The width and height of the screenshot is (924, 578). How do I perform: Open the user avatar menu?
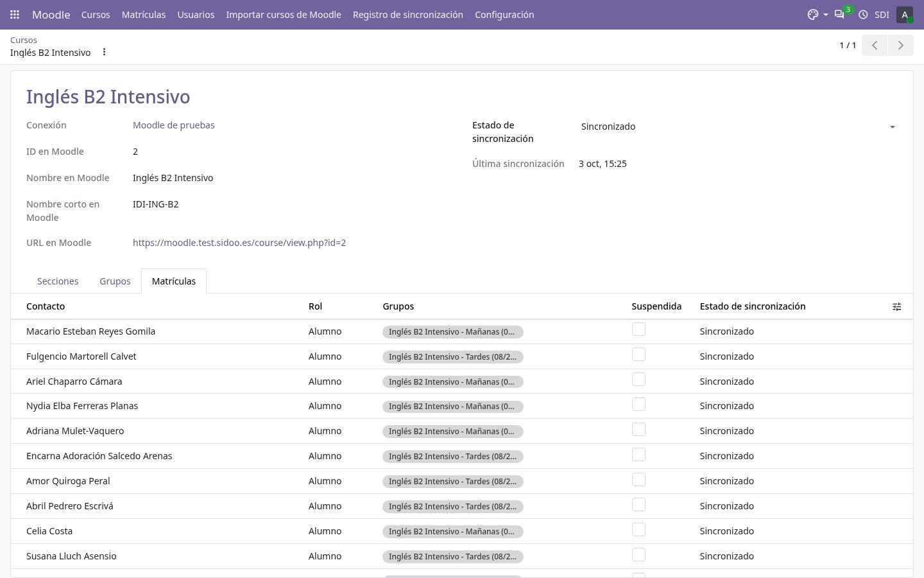[x=905, y=14]
